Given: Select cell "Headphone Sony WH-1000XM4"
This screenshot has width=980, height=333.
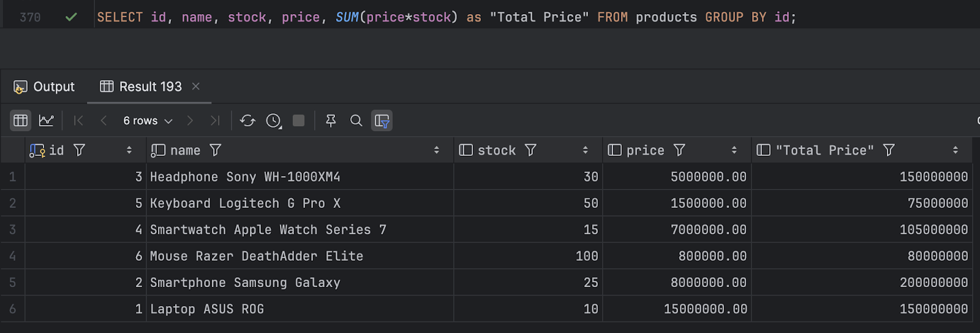Looking at the screenshot, I should [x=300, y=177].
